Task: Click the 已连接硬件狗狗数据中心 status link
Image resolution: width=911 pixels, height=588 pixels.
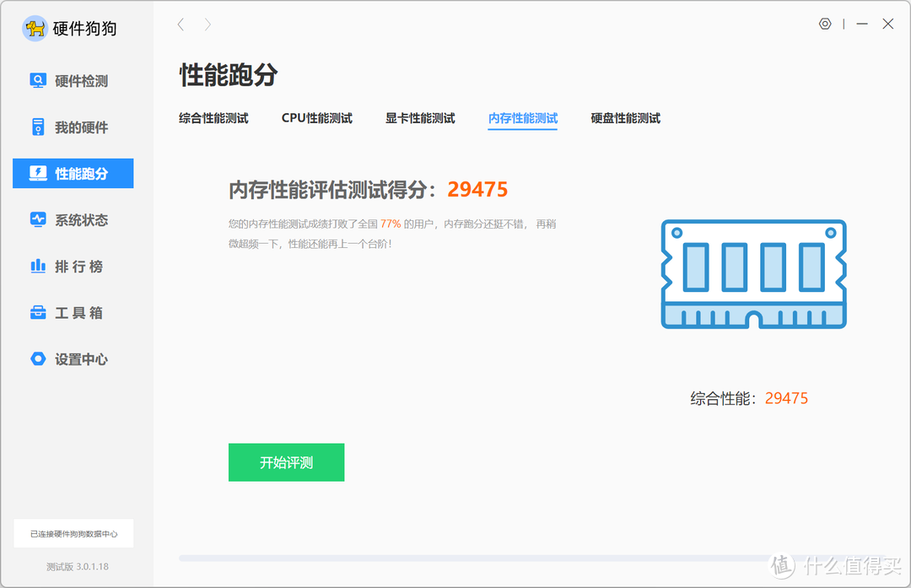Action: (x=73, y=533)
